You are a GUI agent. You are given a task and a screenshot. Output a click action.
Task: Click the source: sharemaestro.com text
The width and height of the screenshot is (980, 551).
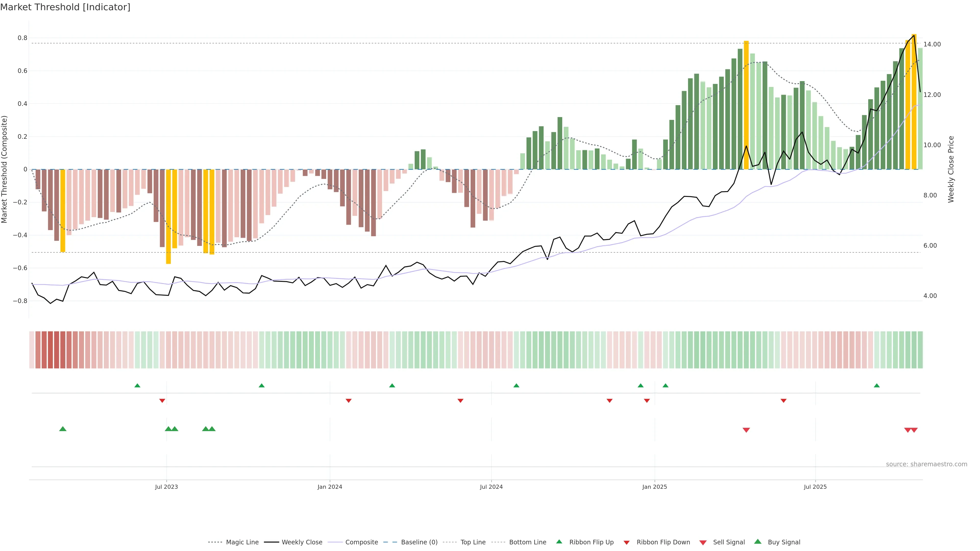(x=926, y=464)
